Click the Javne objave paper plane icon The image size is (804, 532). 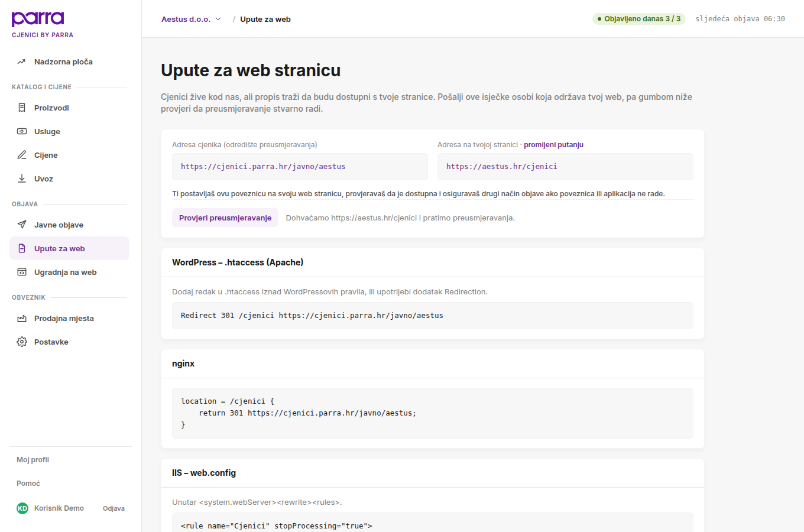click(22, 225)
